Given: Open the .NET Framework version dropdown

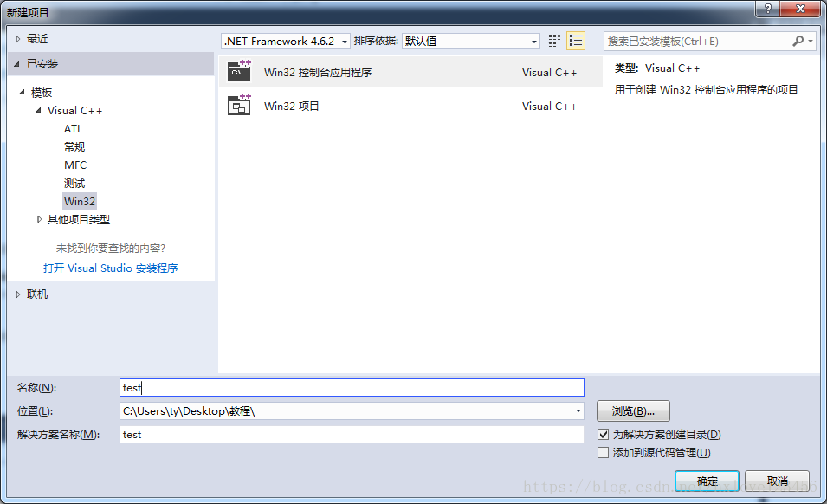Looking at the screenshot, I should click(x=285, y=41).
